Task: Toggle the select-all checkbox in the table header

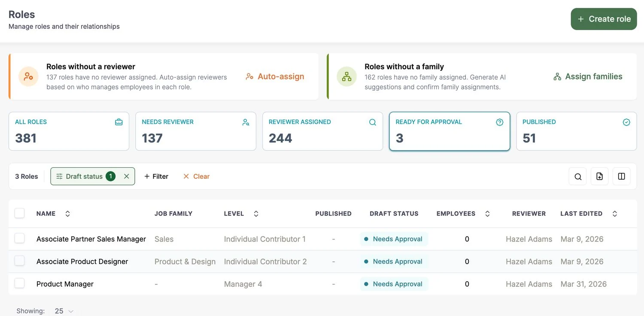Action: (20, 213)
